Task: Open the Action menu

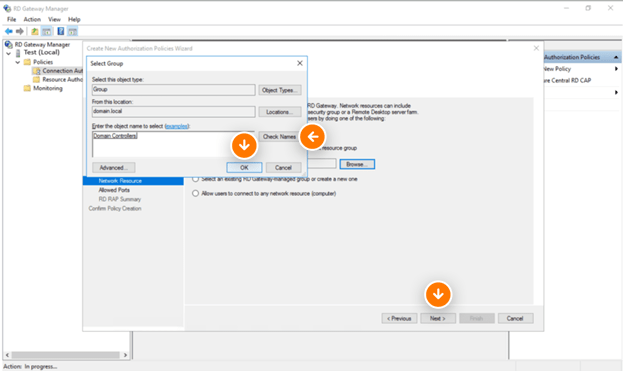Action: pos(32,19)
